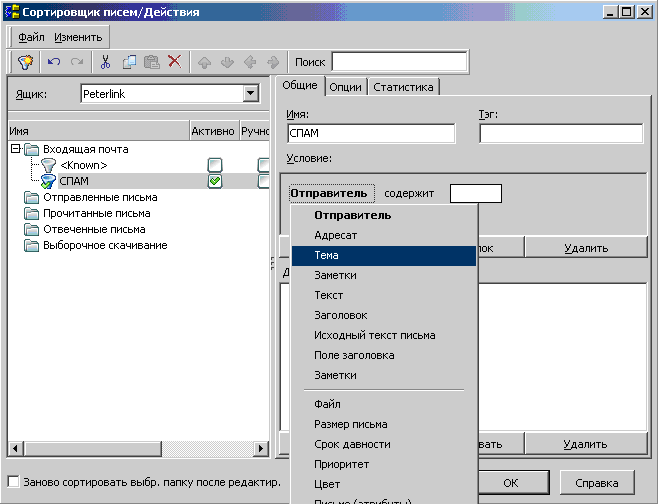This screenshot has height=504, width=658.
Task: Click the undo arrow in toolbar
Action: (55, 62)
